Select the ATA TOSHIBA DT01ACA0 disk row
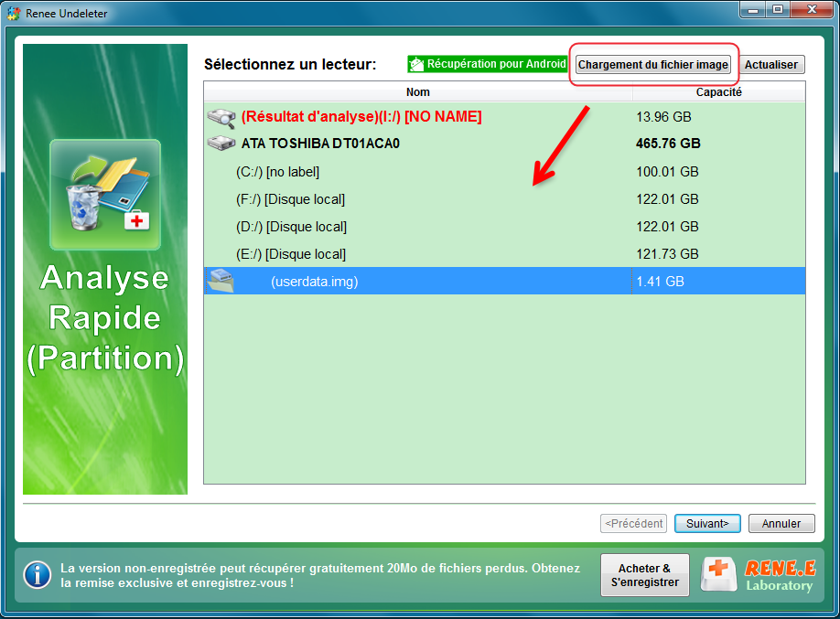840x619 pixels. point(505,144)
